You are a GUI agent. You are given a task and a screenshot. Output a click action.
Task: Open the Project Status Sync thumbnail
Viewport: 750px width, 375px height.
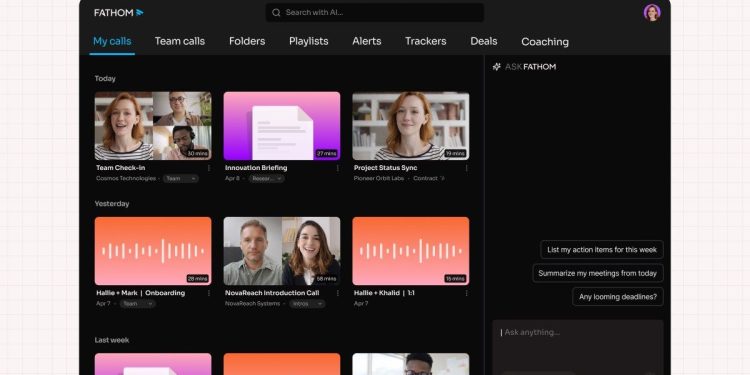tap(411, 126)
